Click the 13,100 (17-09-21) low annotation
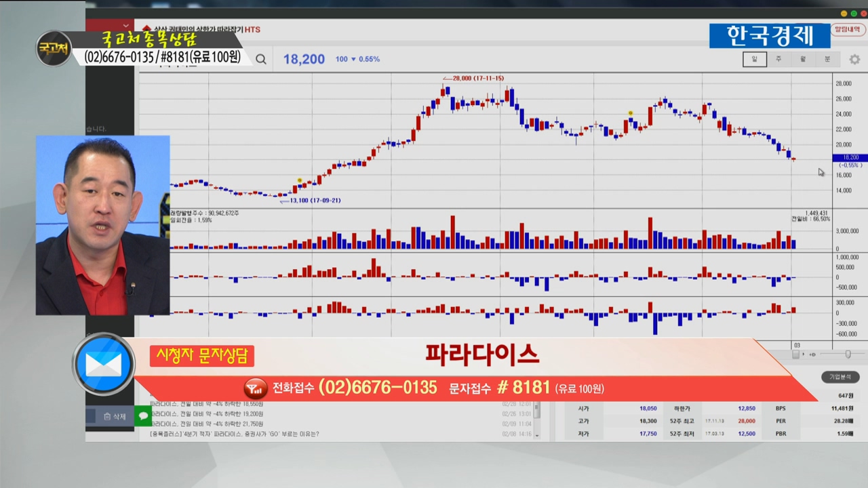 coord(311,201)
